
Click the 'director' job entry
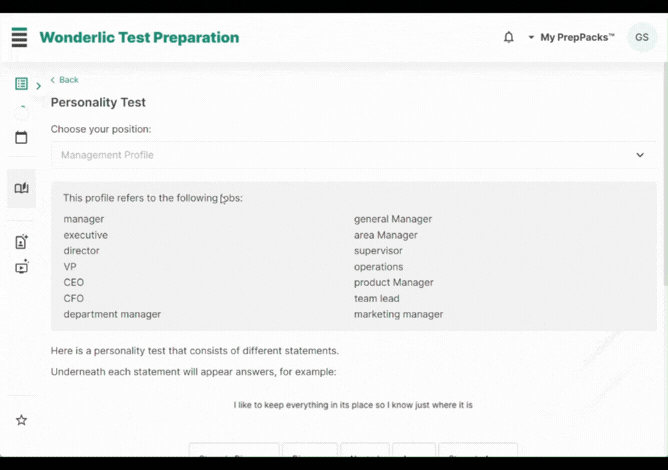pyautogui.click(x=81, y=251)
